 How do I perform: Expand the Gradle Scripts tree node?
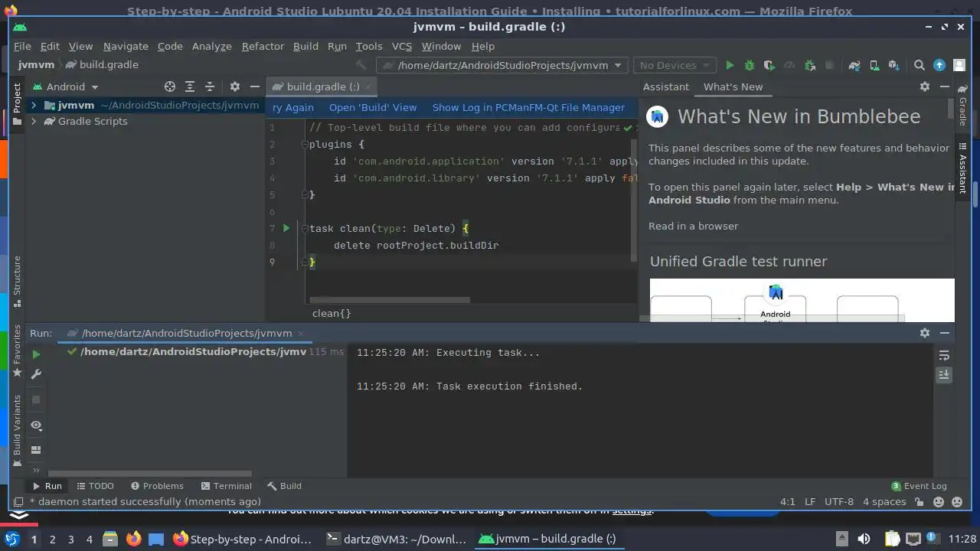tap(34, 121)
